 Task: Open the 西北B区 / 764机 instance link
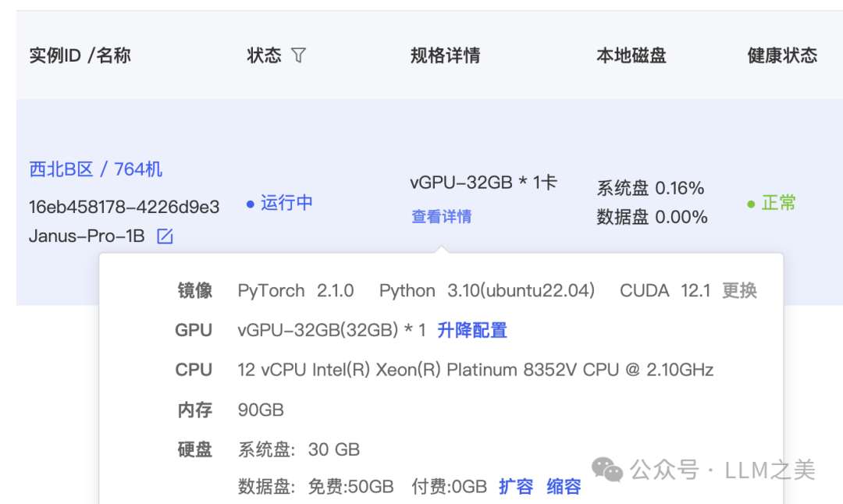click(x=96, y=169)
